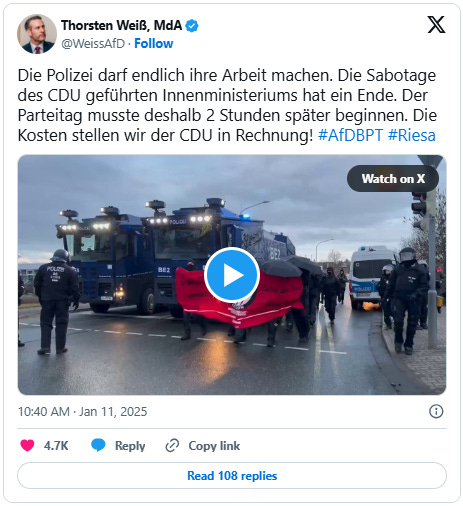Click the @WeissAfD handle
The width and height of the screenshot is (463, 506).
(93, 44)
